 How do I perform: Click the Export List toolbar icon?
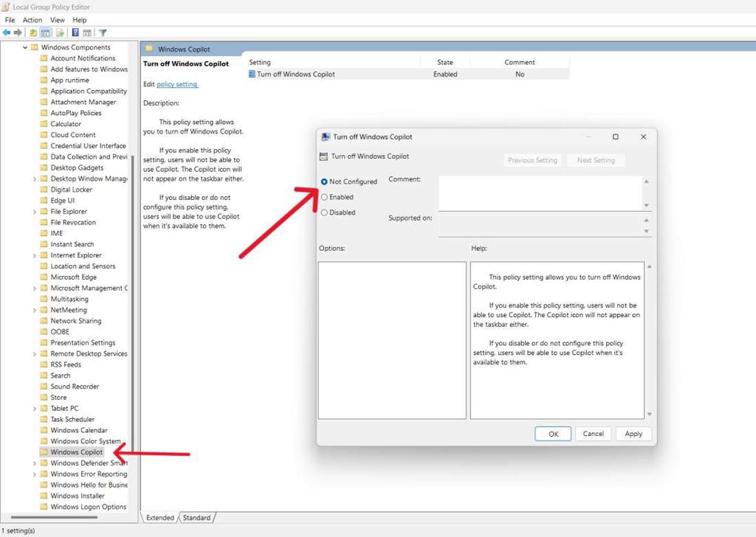pyautogui.click(x=59, y=32)
